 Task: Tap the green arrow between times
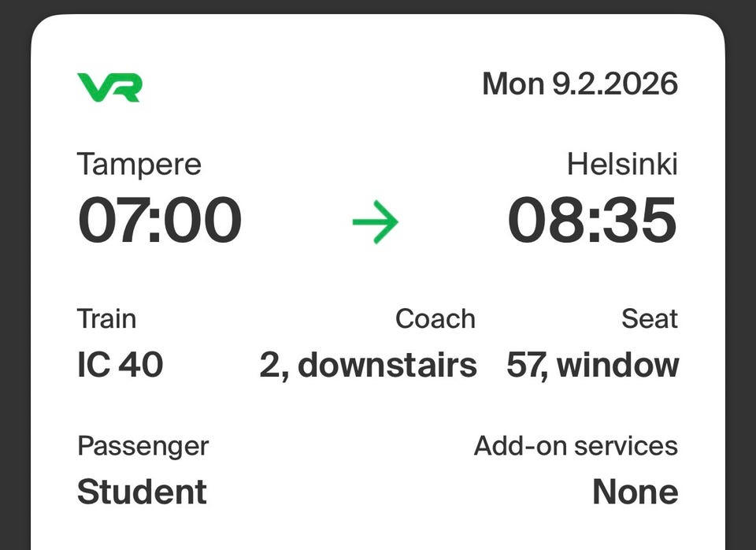tap(375, 223)
